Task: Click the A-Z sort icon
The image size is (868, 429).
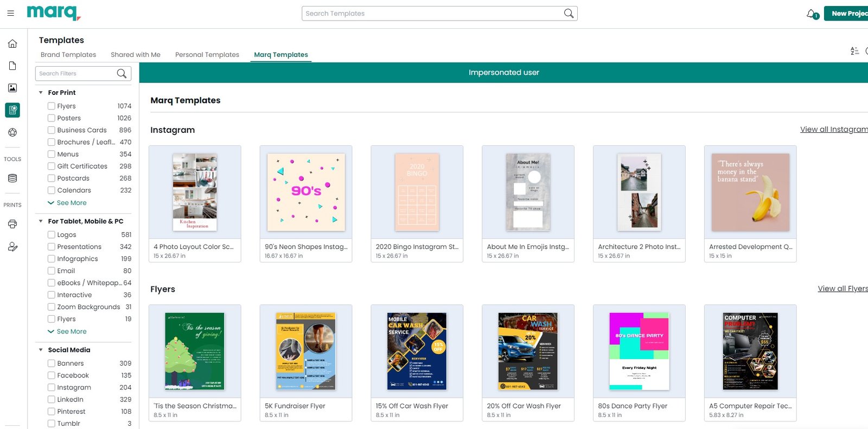Action: (x=854, y=51)
